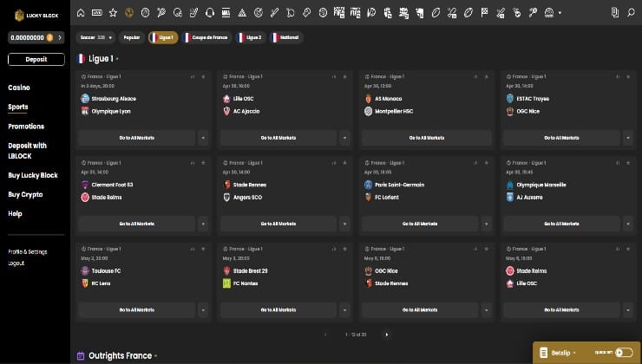Select the snooker triangle rack icon
Viewport: 642px width, 364px height.
tap(242, 13)
